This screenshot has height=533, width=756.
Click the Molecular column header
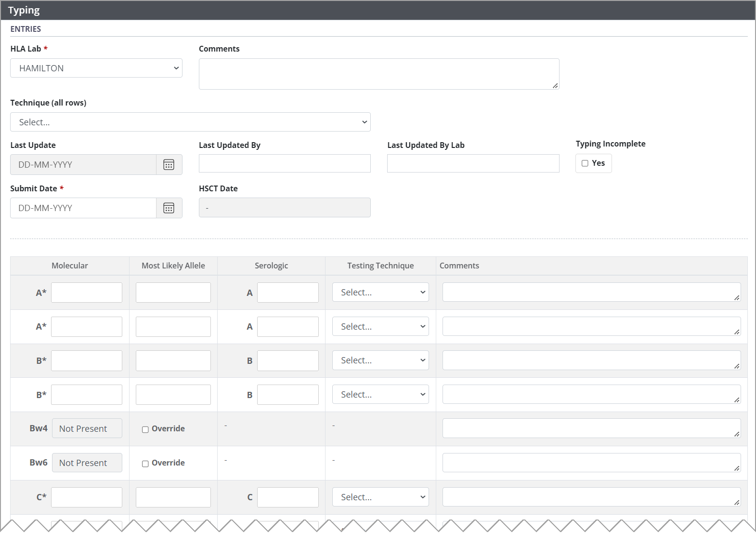click(70, 266)
